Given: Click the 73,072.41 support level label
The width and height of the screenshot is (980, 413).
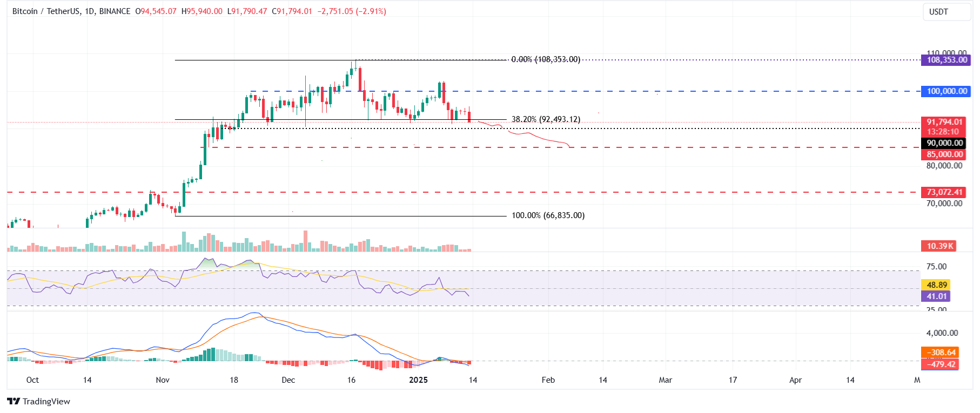Looking at the screenshot, I should tap(944, 192).
